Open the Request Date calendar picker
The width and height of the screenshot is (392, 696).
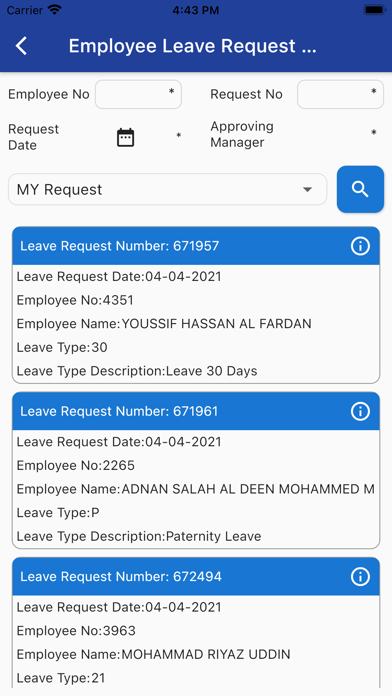click(126, 137)
